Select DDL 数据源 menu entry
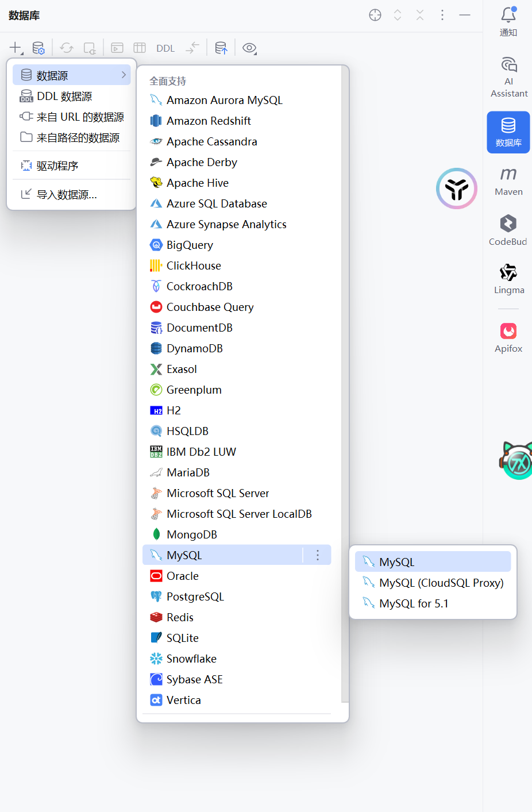Viewport: 532px width, 812px height. (x=72, y=96)
